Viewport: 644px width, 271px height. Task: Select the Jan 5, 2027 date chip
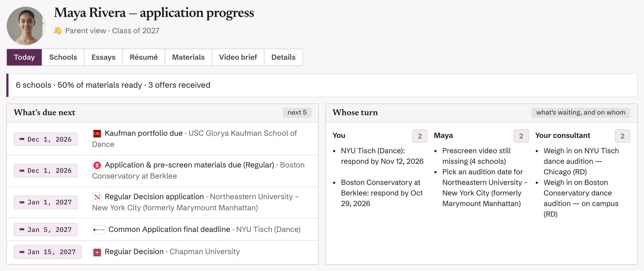pos(46,230)
